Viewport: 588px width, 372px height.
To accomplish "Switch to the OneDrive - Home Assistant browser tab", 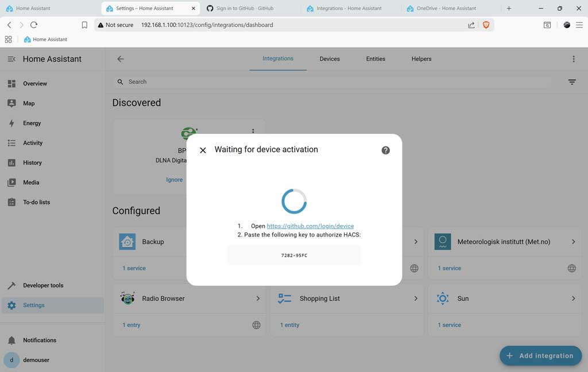I will coord(446,8).
